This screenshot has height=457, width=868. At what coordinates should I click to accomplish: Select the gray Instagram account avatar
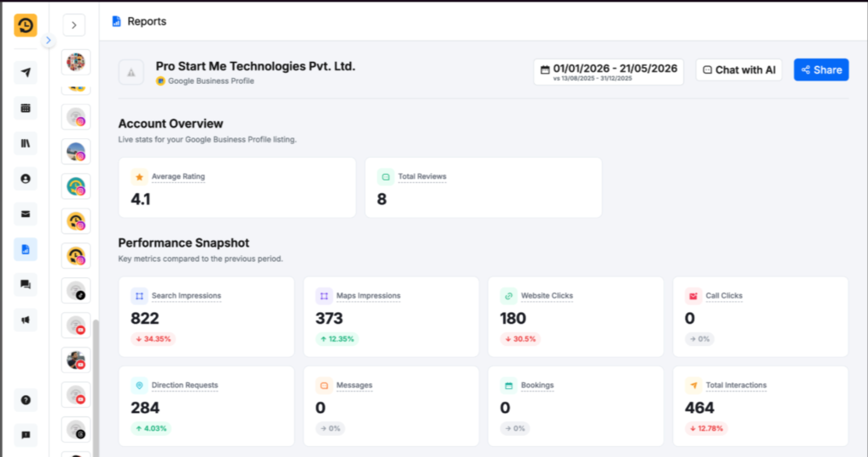pos(75,118)
